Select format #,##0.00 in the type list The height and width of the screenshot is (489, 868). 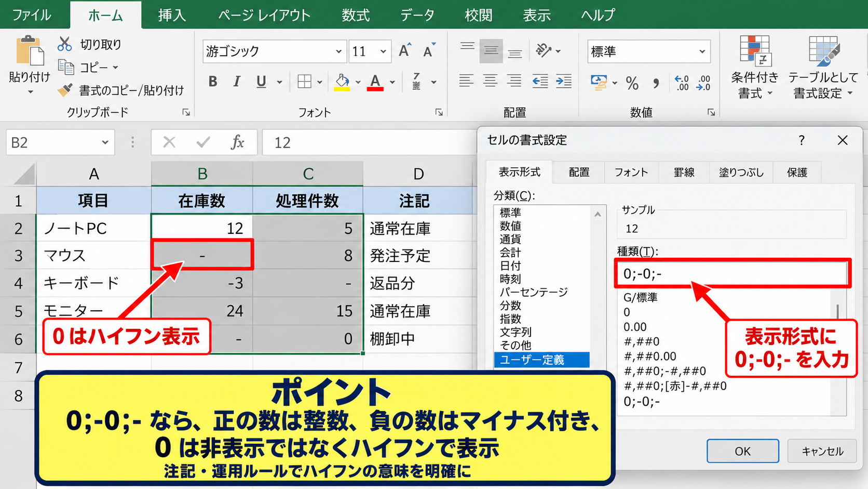click(x=650, y=356)
